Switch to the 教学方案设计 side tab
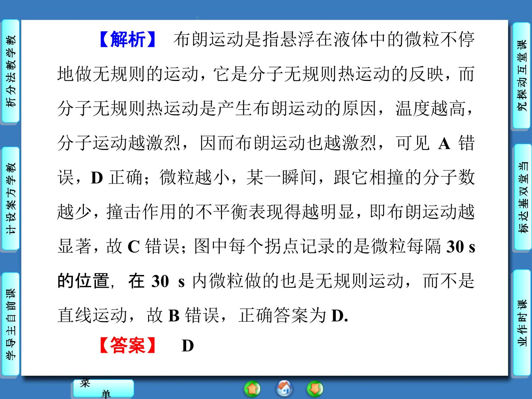This screenshot has width=532, height=399. pos(10,198)
